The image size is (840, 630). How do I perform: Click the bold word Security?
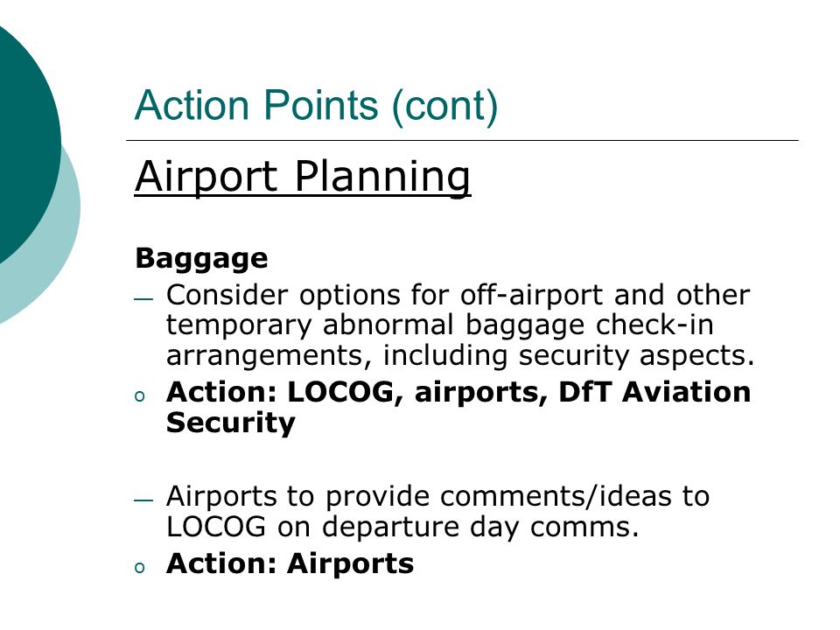pos(231,423)
